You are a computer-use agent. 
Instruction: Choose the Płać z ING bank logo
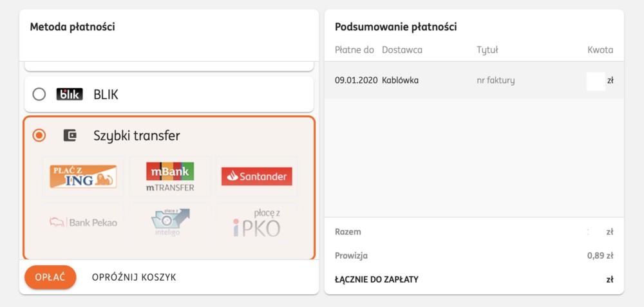83,176
